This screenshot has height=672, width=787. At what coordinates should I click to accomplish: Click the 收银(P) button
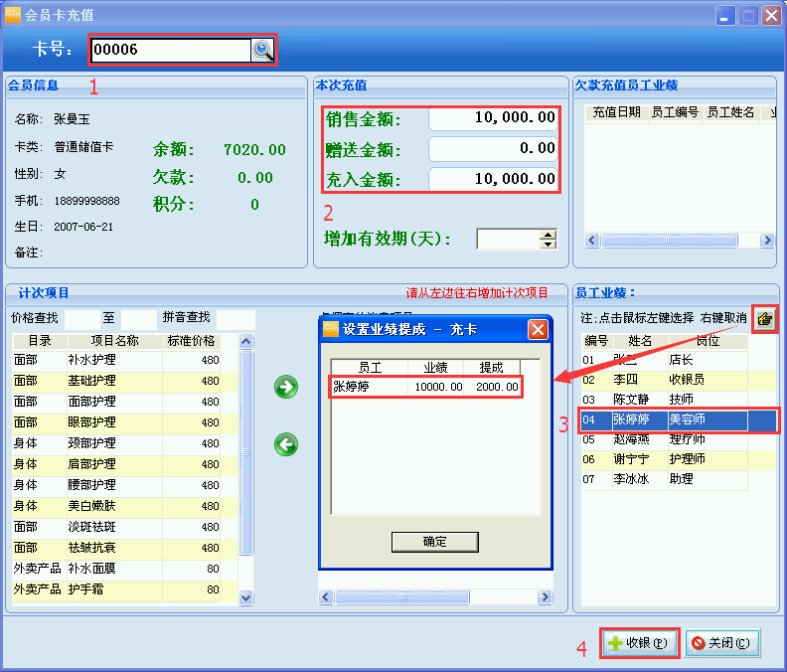coord(640,643)
